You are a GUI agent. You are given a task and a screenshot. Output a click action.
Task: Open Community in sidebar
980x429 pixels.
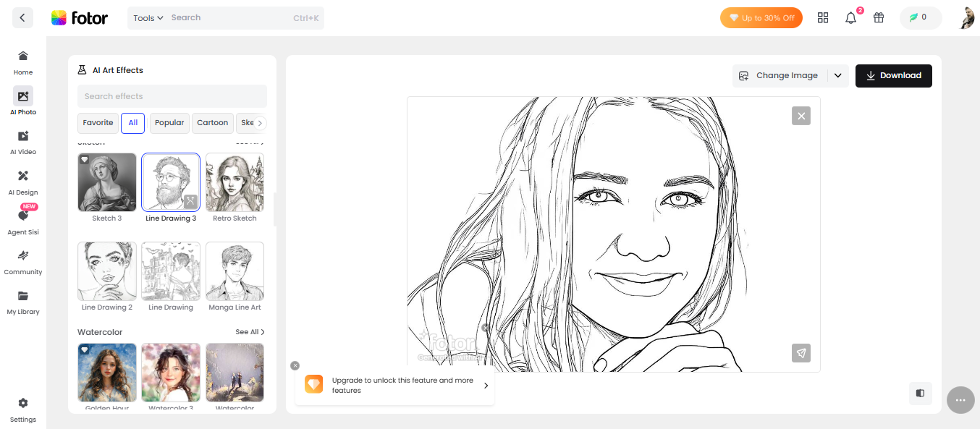(23, 262)
